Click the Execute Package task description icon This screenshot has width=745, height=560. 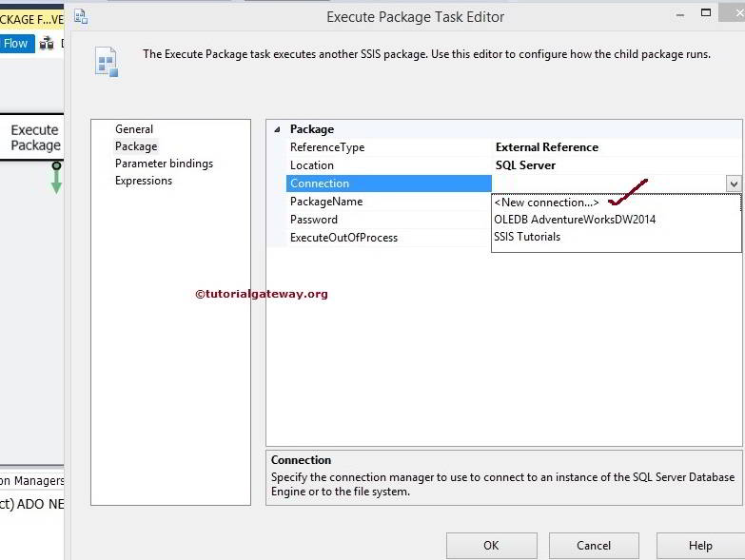coord(107,62)
